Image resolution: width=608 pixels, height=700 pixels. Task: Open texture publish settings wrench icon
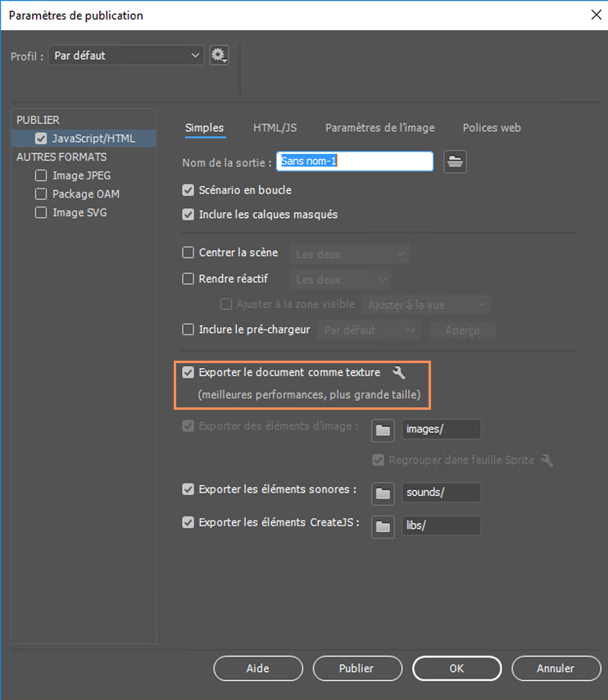pyautogui.click(x=399, y=373)
